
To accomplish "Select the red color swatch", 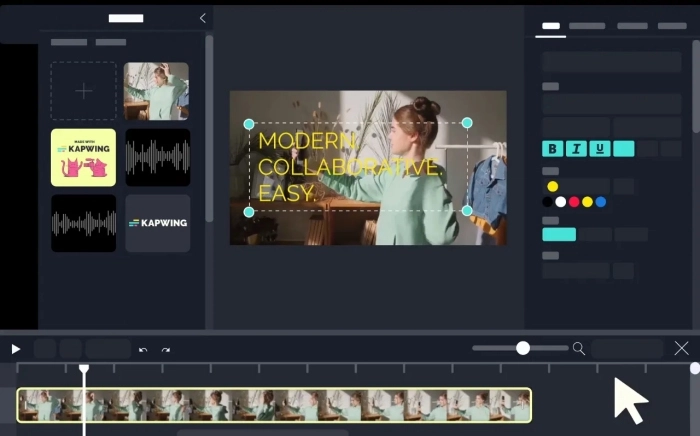I will pos(574,202).
